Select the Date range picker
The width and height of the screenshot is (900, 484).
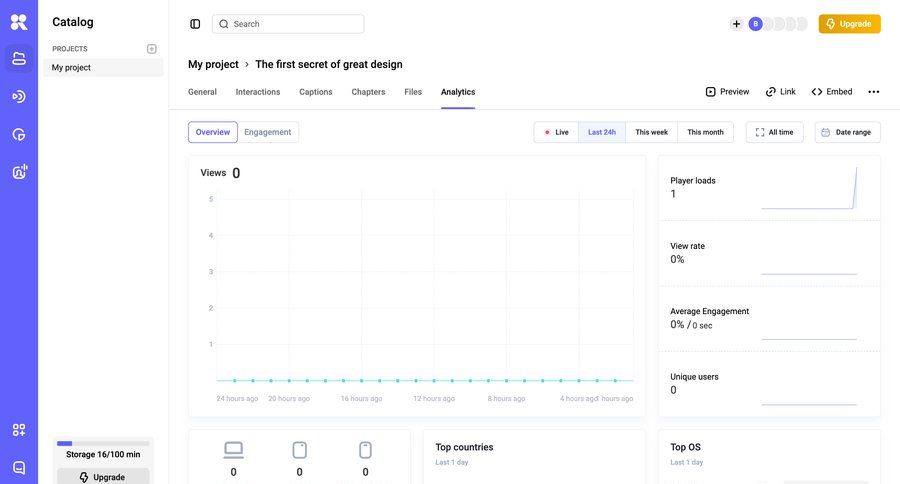847,132
